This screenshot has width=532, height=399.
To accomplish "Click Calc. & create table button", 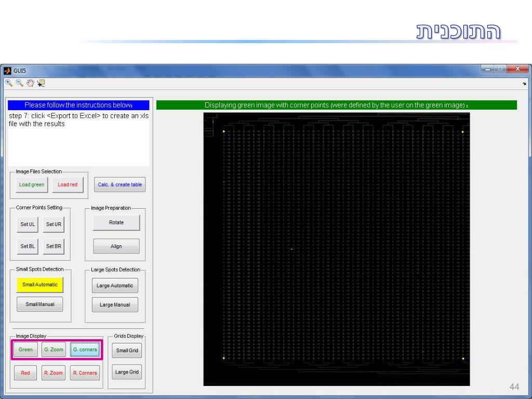I will [120, 184].
